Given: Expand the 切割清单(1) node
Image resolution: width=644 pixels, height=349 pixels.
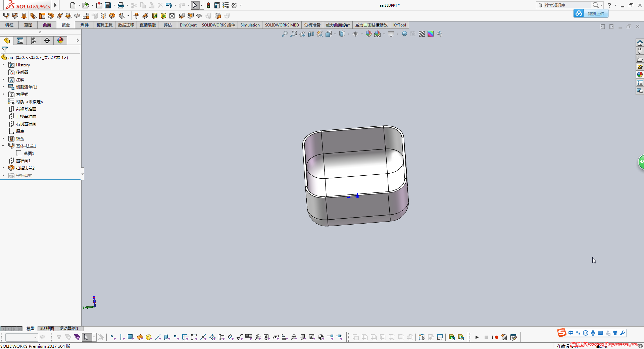Looking at the screenshot, I should pyautogui.click(x=3, y=87).
